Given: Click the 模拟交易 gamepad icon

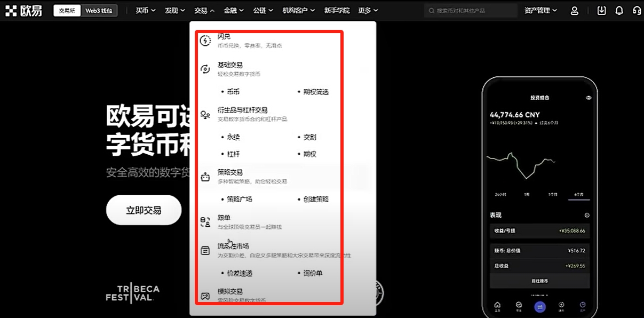Looking at the screenshot, I should pos(205,296).
